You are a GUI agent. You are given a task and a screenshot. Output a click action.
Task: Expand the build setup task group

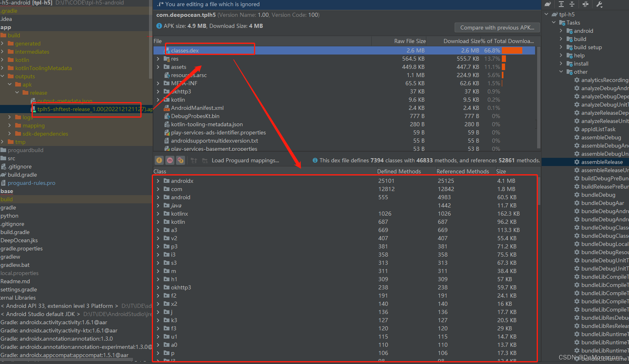coord(561,47)
